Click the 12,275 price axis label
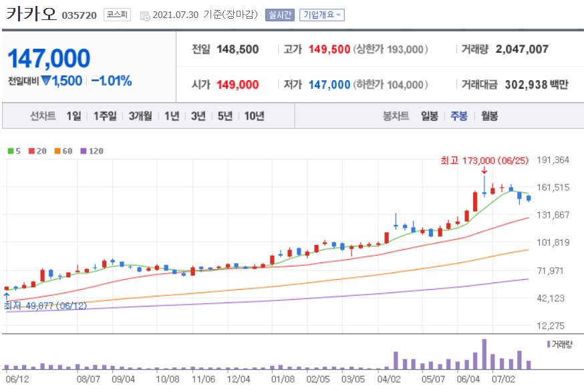 coord(551,326)
